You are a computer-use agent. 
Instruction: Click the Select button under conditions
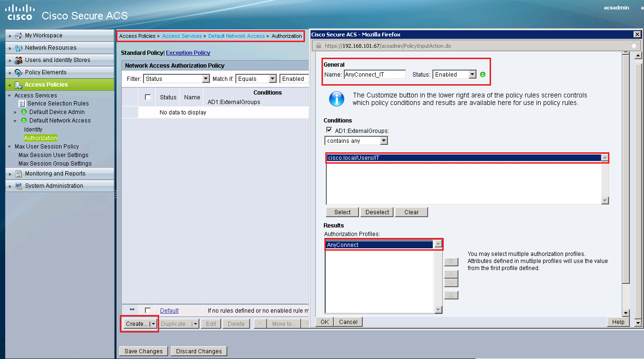click(x=342, y=212)
